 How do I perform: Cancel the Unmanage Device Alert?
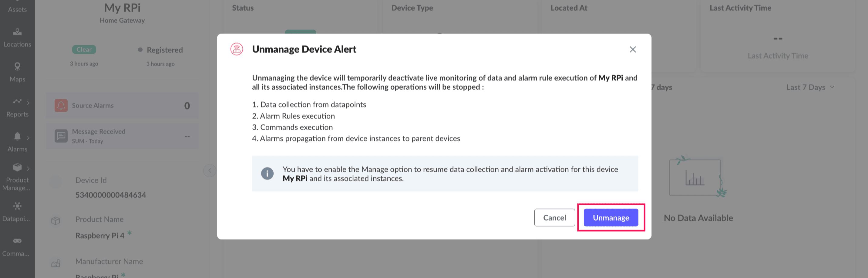[554, 218]
